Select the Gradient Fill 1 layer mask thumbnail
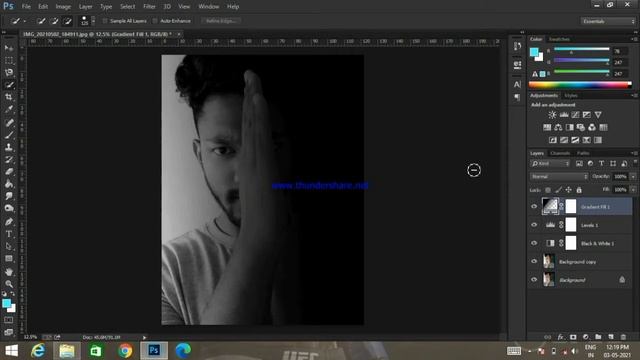The image size is (640, 360). (571, 207)
